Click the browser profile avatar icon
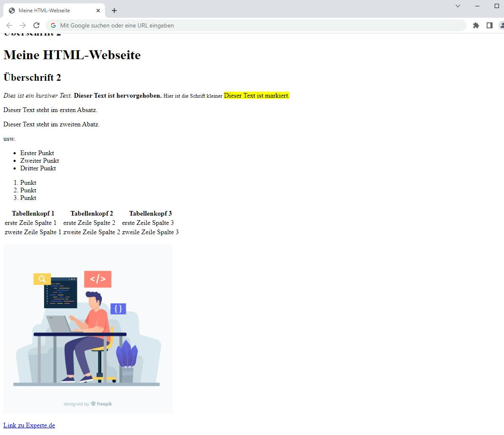Viewport: 504px width, 435px height. pos(502,25)
